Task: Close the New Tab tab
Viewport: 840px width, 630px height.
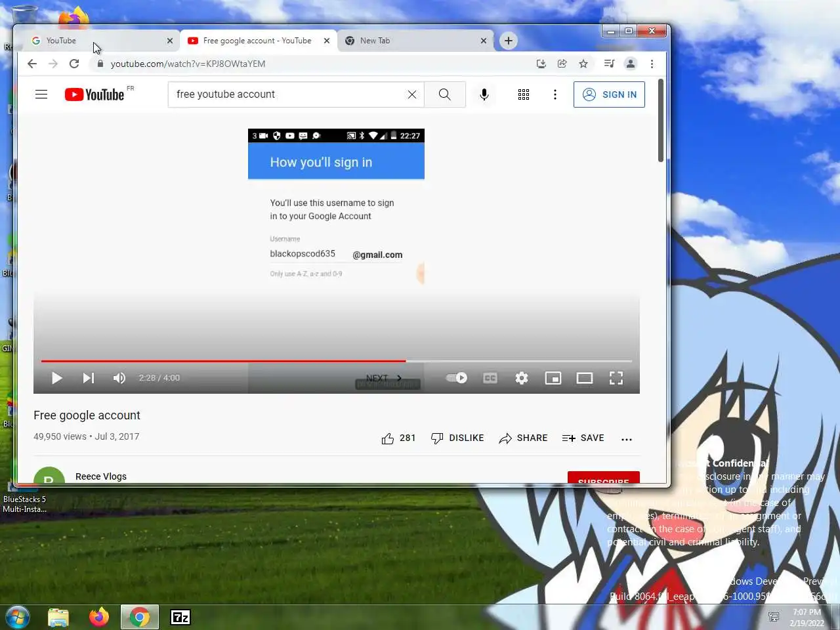Action: coord(484,41)
